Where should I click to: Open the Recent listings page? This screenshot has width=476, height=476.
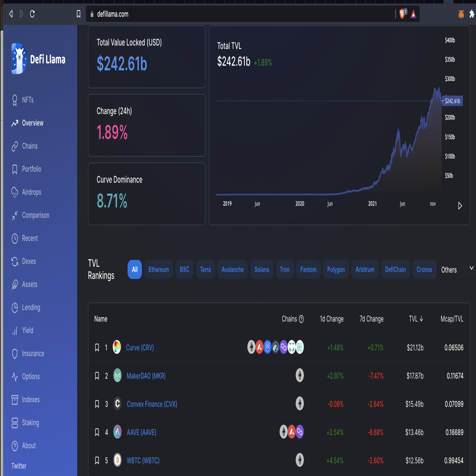pyautogui.click(x=25, y=238)
